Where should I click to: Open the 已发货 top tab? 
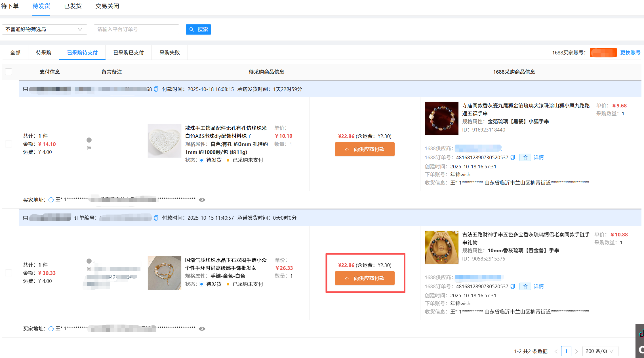[x=73, y=6]
